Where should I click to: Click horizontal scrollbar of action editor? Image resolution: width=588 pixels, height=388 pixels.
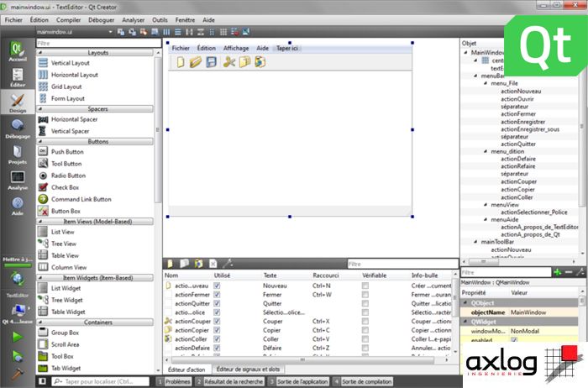click(x=302, y=360)
